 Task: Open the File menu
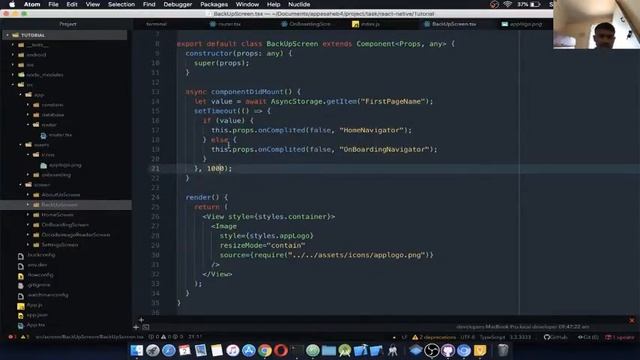coord(53,4)
